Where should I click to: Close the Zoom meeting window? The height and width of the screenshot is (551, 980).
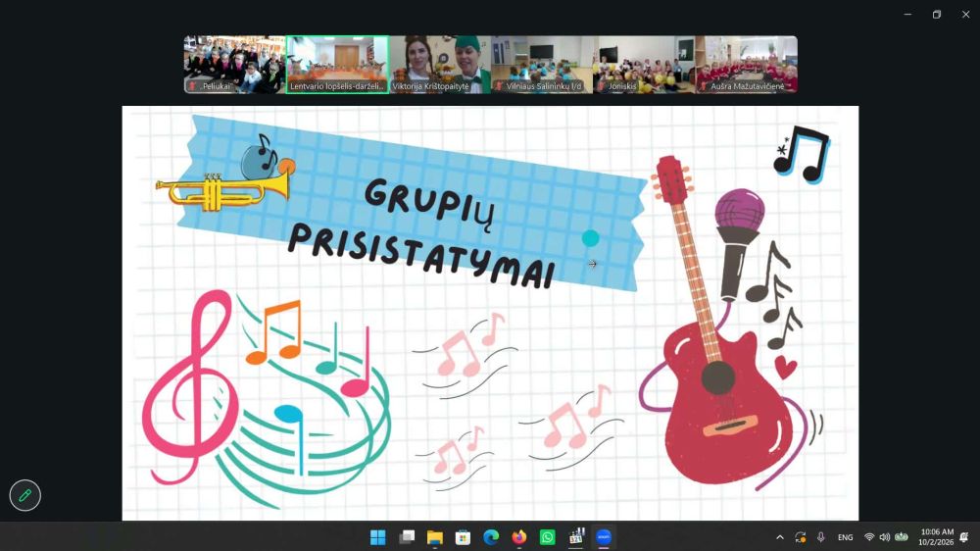pos(965,15)
